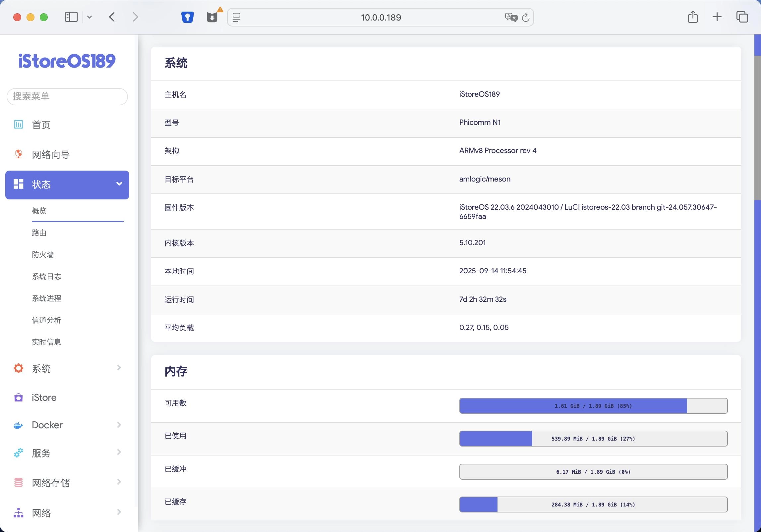Screen dimensions: 761x532
Task: Open the 首页 menu label
Action: coord(41,125)
